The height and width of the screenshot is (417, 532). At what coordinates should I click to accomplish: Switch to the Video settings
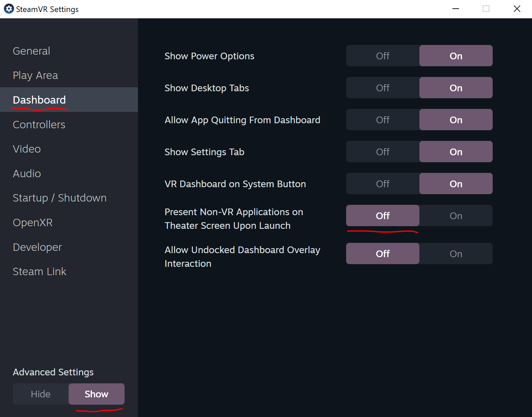coord(27,149)
